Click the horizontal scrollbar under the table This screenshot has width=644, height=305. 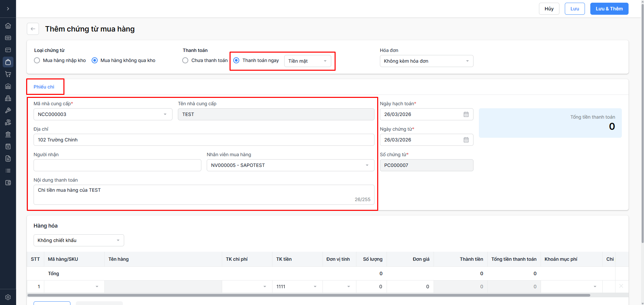pyautogui.click(x=309, y=295)
